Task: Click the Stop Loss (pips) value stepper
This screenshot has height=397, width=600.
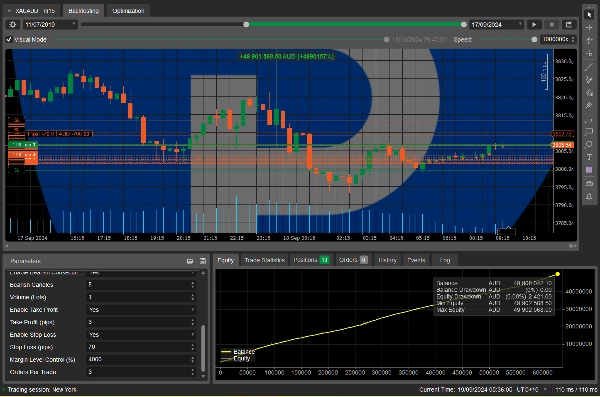Action: coord(192,347)
